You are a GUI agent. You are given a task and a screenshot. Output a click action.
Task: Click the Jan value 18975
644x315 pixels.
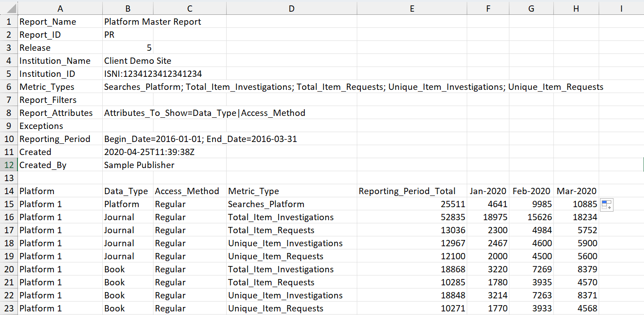point(488,217)
